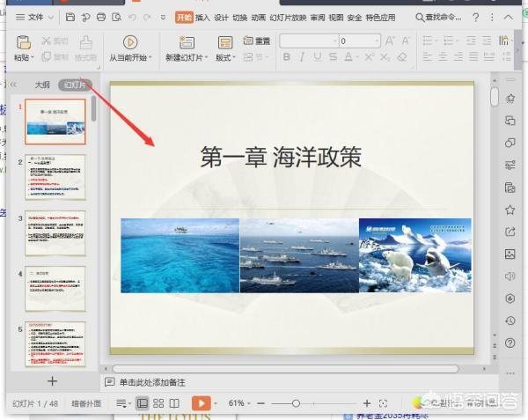Click the add slide plus button
The width and height of the screenshot is (528, 420).
pyautogui.click(x=52, y=381)
